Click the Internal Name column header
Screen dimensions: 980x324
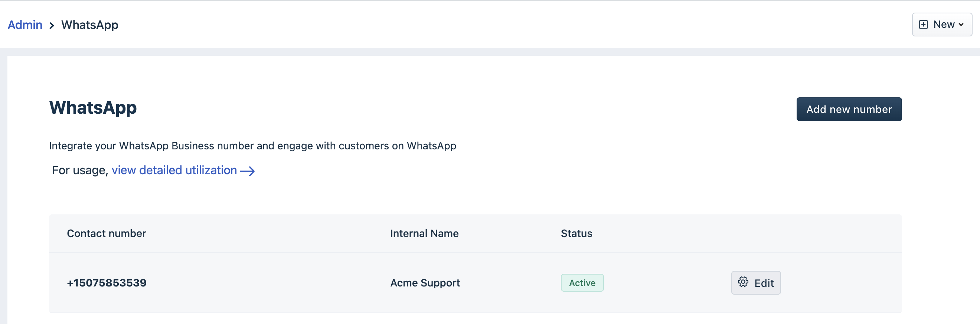pos(424,233)
